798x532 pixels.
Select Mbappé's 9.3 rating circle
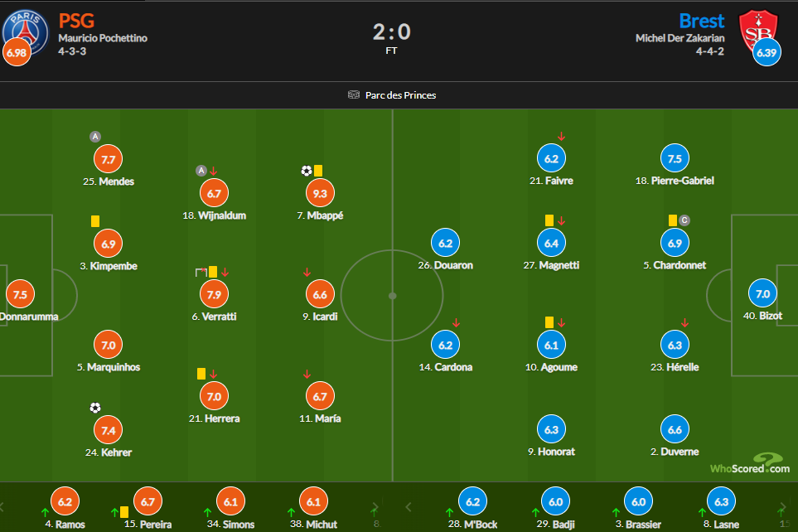[320, 193]
